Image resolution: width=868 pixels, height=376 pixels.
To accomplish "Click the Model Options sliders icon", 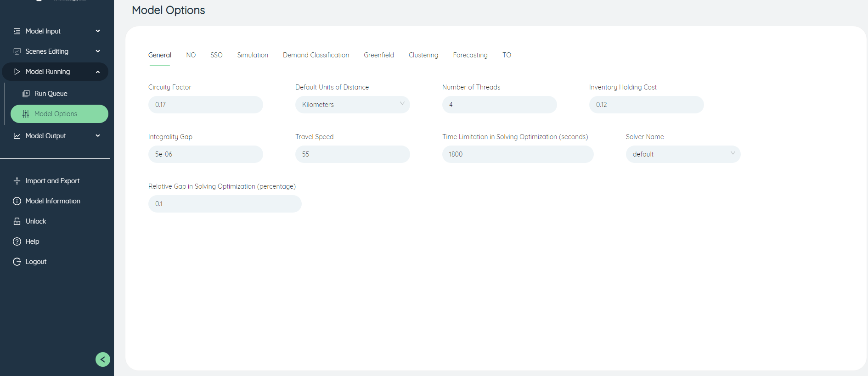I will coord(26,114).
